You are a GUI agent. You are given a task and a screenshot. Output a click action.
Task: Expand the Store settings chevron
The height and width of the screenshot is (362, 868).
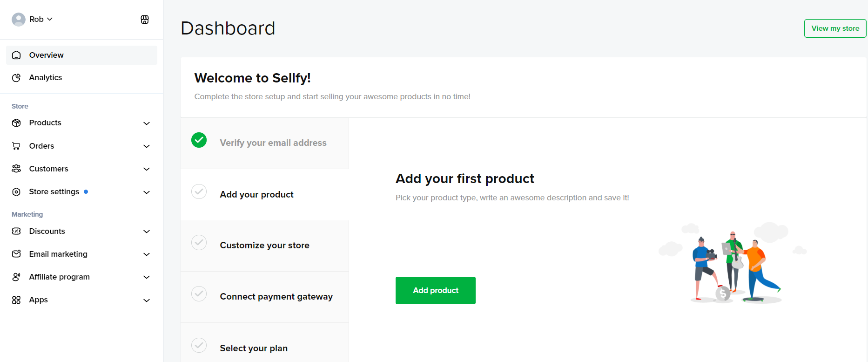click(147, 192)
